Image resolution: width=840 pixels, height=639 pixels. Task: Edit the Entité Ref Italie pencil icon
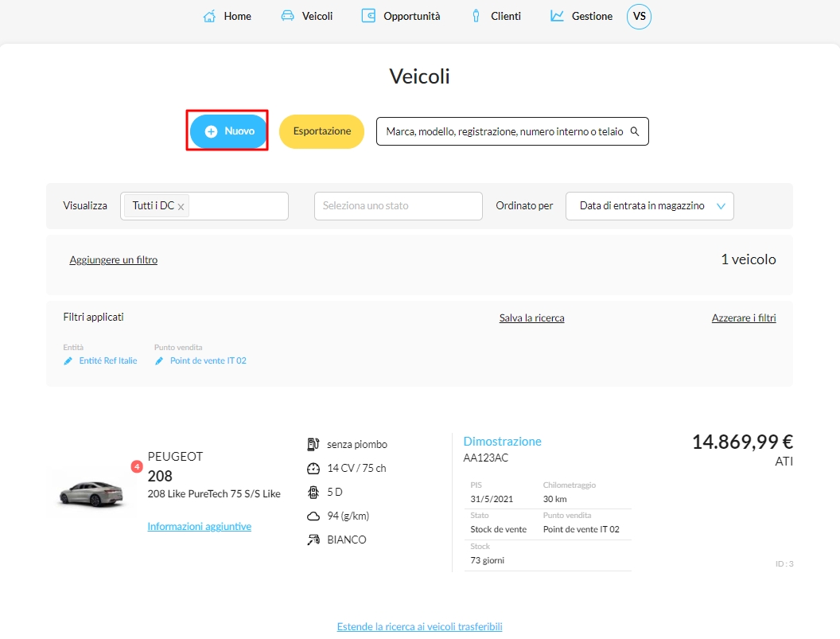(68, 360)
